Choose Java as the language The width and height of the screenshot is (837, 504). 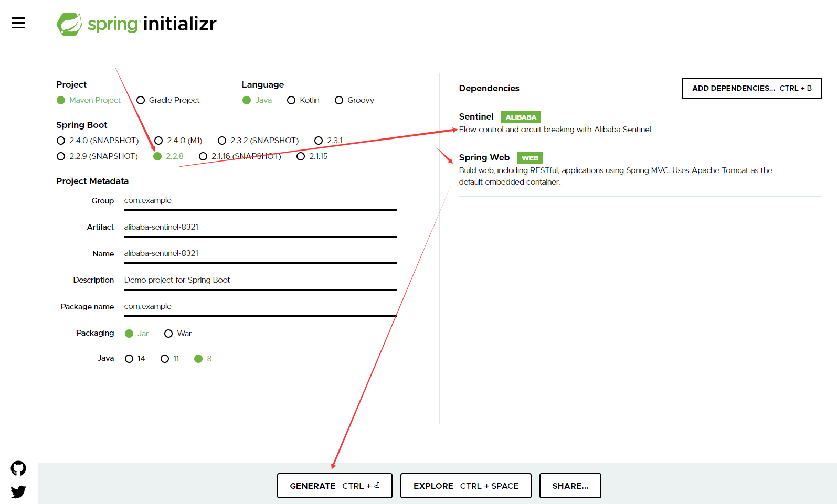(x=257, y=100)
